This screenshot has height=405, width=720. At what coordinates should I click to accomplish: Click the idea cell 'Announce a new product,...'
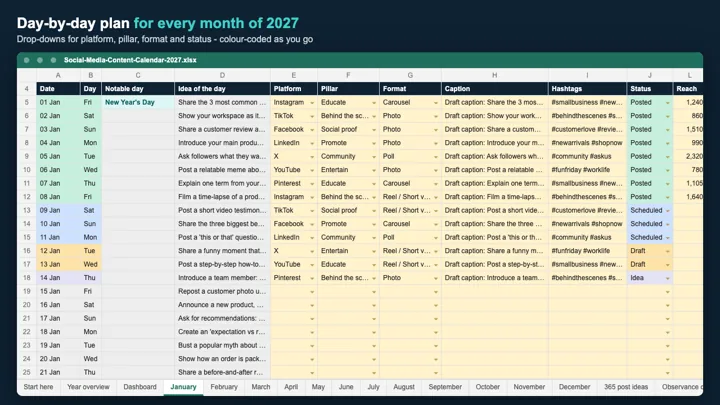(222, 305)
